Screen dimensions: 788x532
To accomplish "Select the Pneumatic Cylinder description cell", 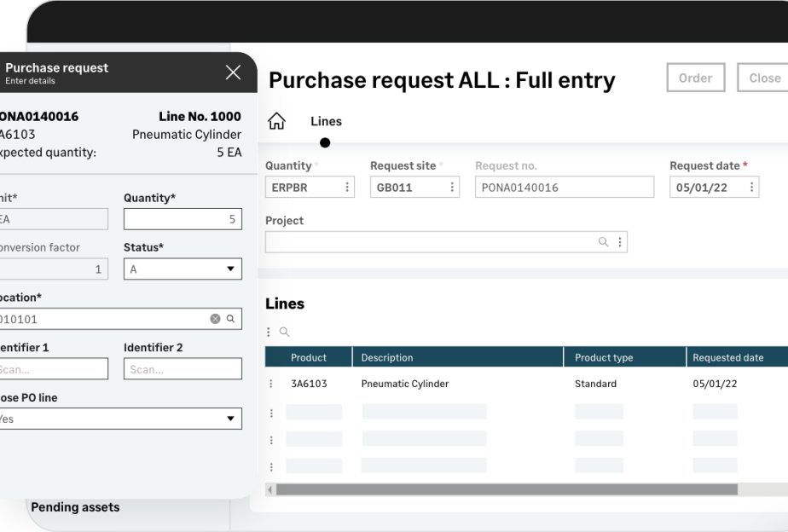I will coord(405,384).
